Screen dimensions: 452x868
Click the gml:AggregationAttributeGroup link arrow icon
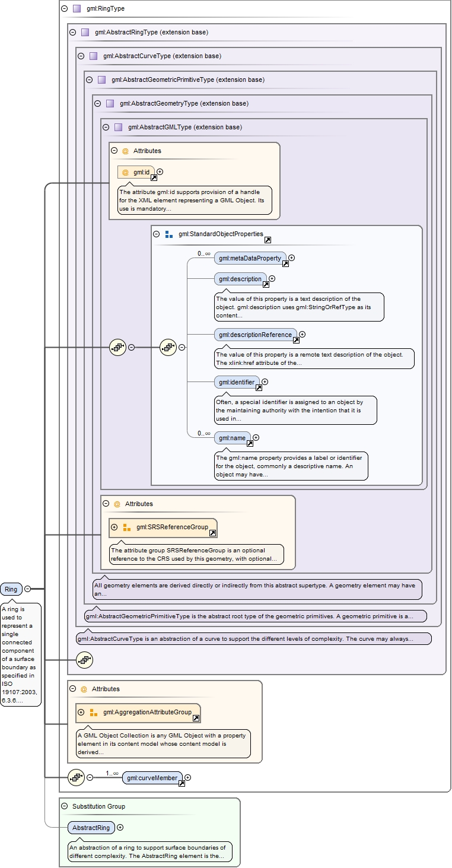click(x=196, y=718)
